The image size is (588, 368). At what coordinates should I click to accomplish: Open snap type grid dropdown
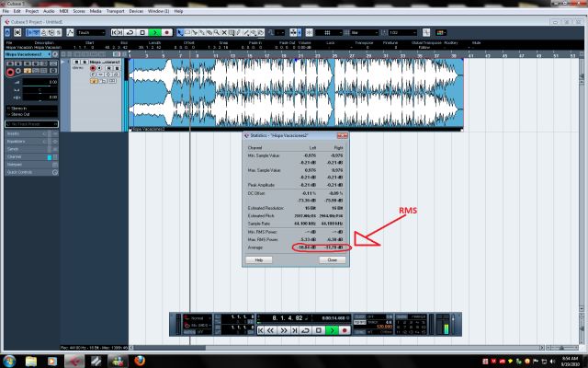pos(329,33)
